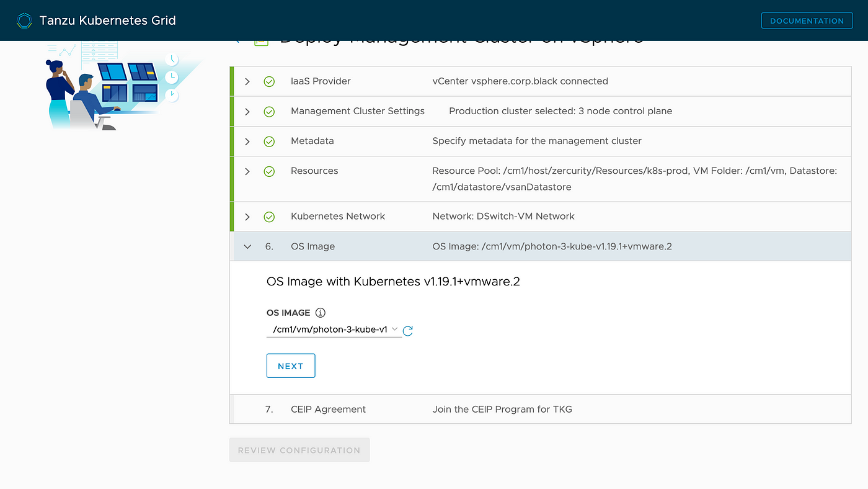Expand the Resources section chevron
Screen dimensions: 868x489
click(247, 171)
